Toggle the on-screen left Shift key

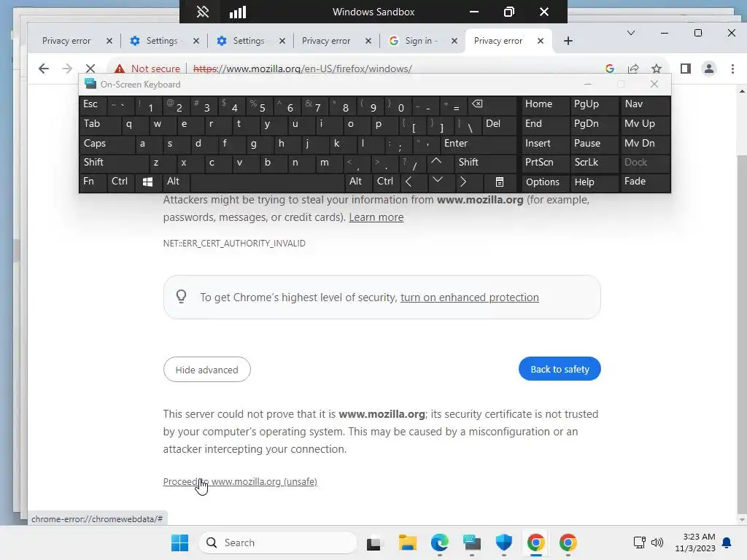point(113,162)
